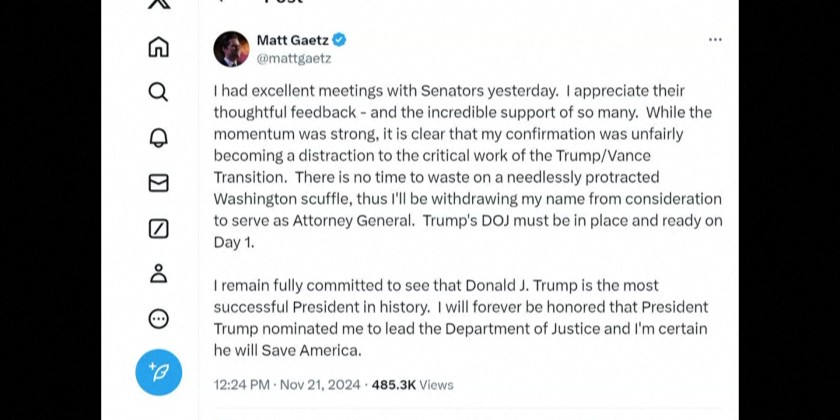The height and width of the screenshot is (420, 840).
Task: Click Matt Gaetz's profile picture
Action: click(231, 48)
